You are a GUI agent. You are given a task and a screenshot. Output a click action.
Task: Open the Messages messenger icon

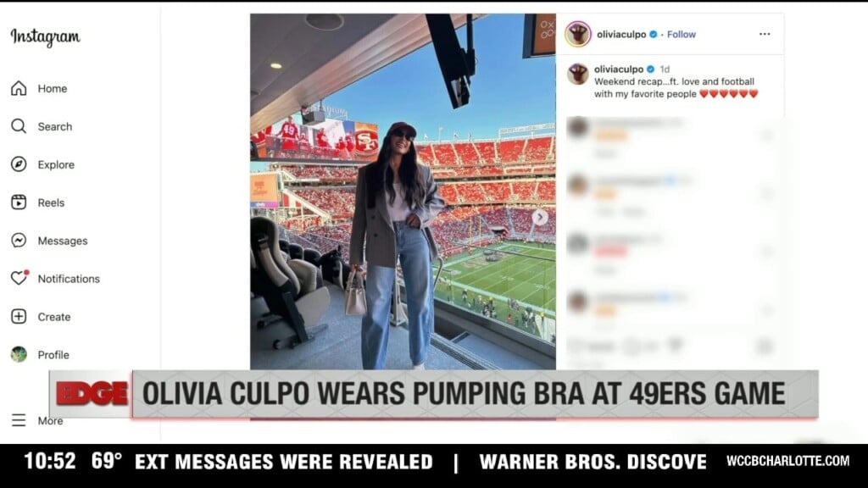[x=19, y=240]
